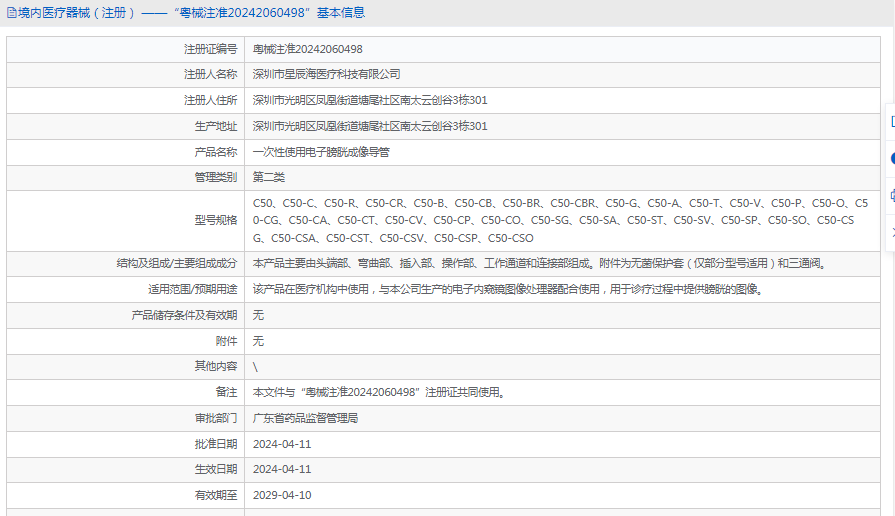
Task: Click the 生效日期 value 2024-04-11
Action: tap(282, 469)
